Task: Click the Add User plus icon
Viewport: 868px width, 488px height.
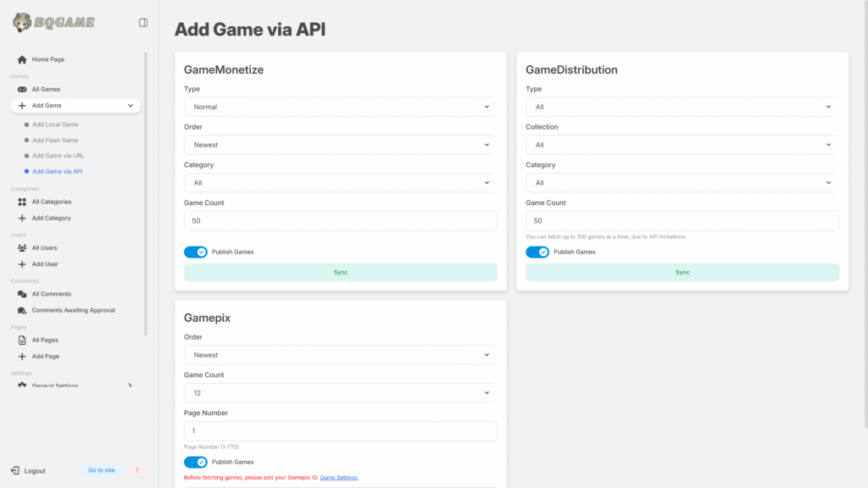Action: 22,264
